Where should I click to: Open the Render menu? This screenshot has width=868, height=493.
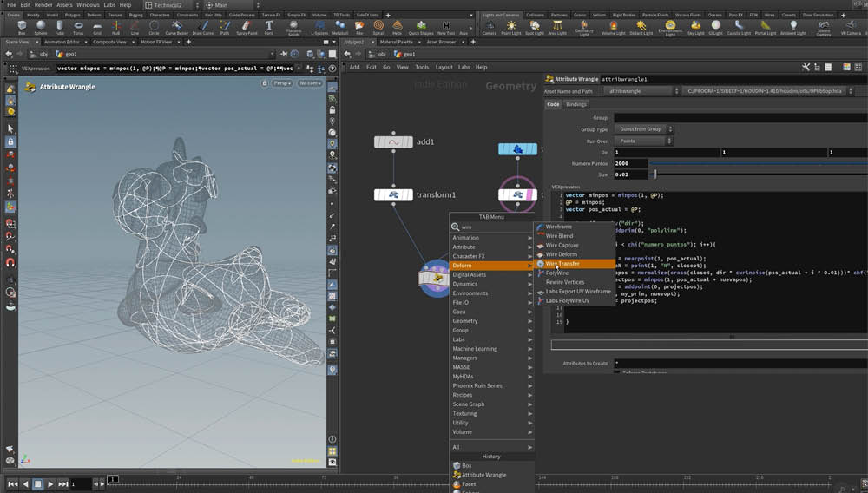pyautogui.click(x=43, y=5)
